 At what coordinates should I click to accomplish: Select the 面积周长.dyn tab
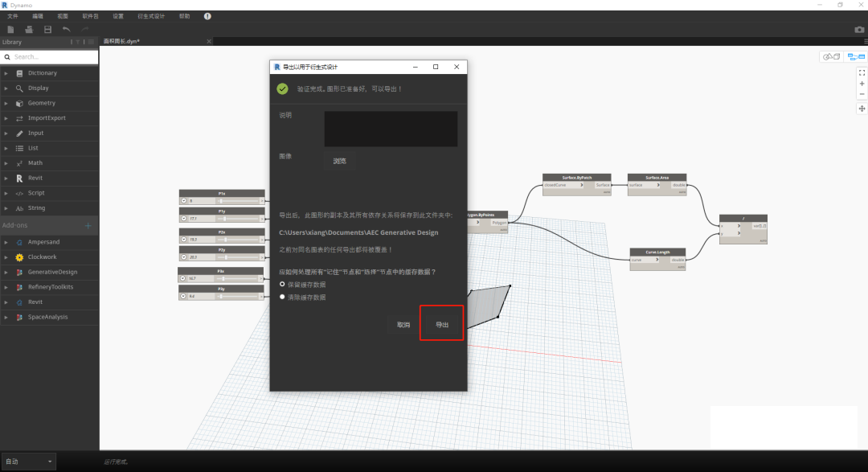[x=122, y=42]
